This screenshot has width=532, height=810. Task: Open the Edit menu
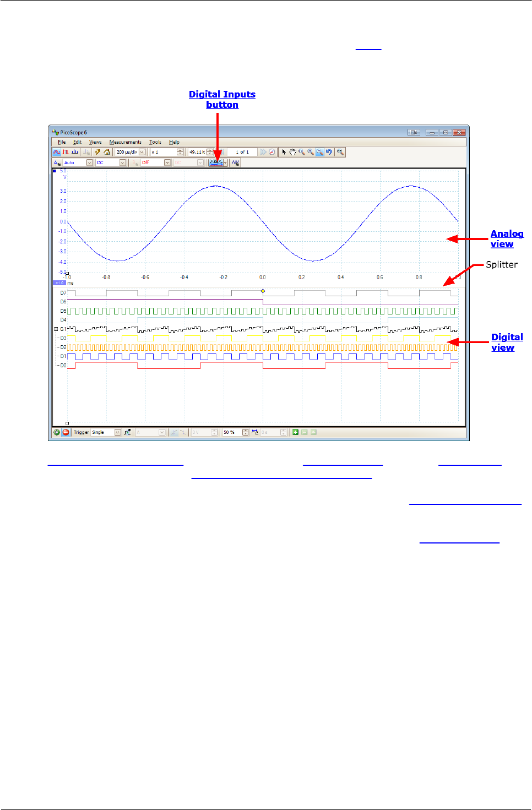click(x=77, y=142)
